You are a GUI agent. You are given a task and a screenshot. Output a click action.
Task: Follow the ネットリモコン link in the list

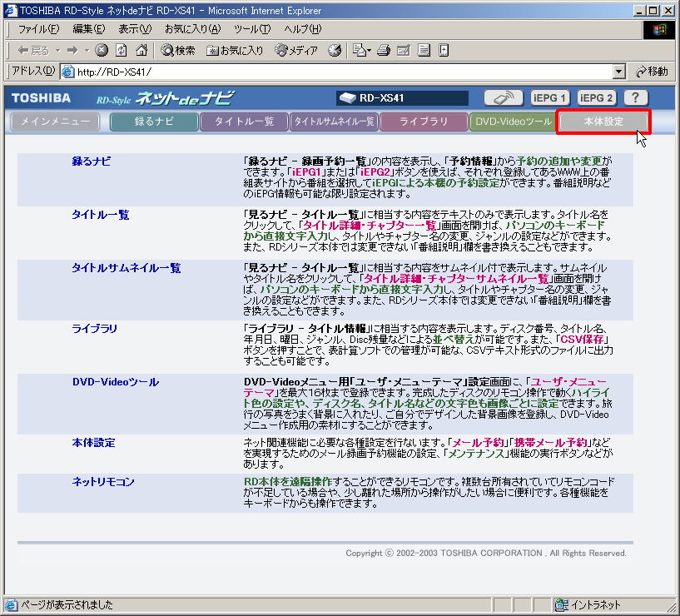(102, 482)
